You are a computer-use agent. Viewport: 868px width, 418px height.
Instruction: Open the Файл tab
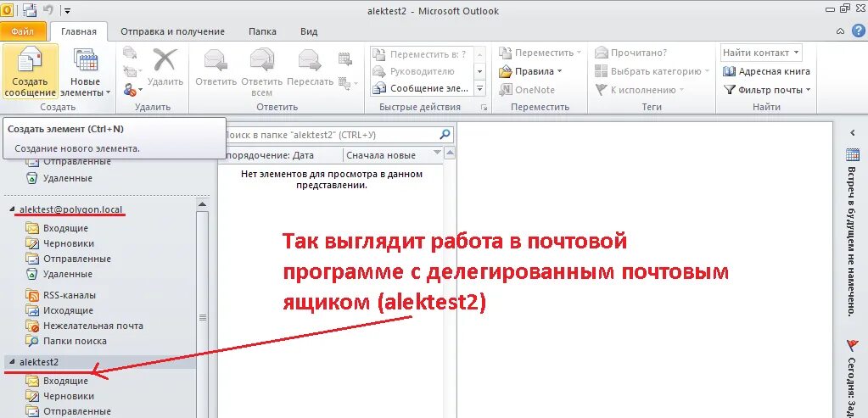23,31
